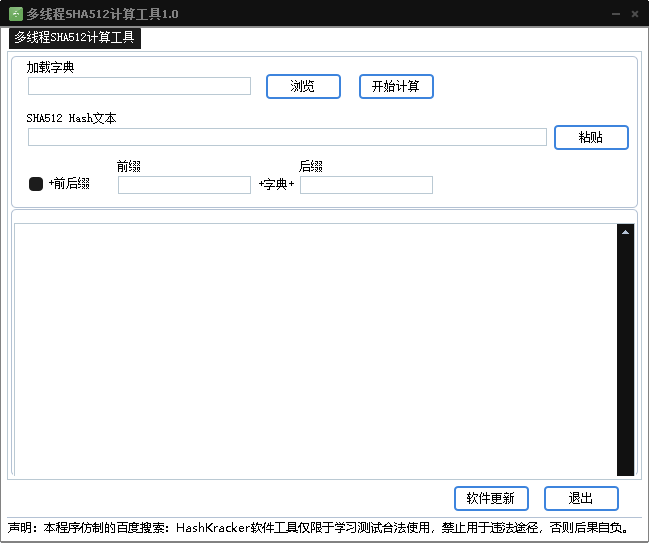Click the +字典+ label between affix fields

coord(276,185)
